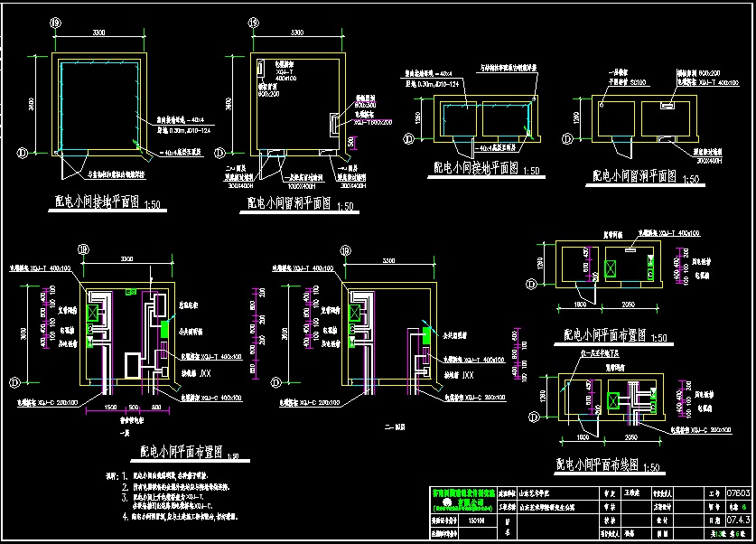Click the green crossed box in lower-left plan
The width and height of the screenshot is (756, 544).
pos(92,311)
